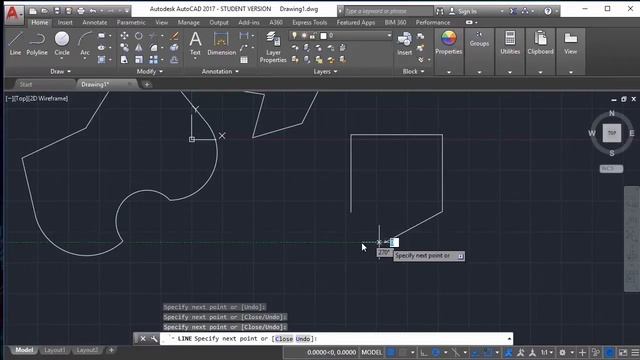Choose the Rotate tool in Modify panel

pyautogui.click(x=139, y=36)
